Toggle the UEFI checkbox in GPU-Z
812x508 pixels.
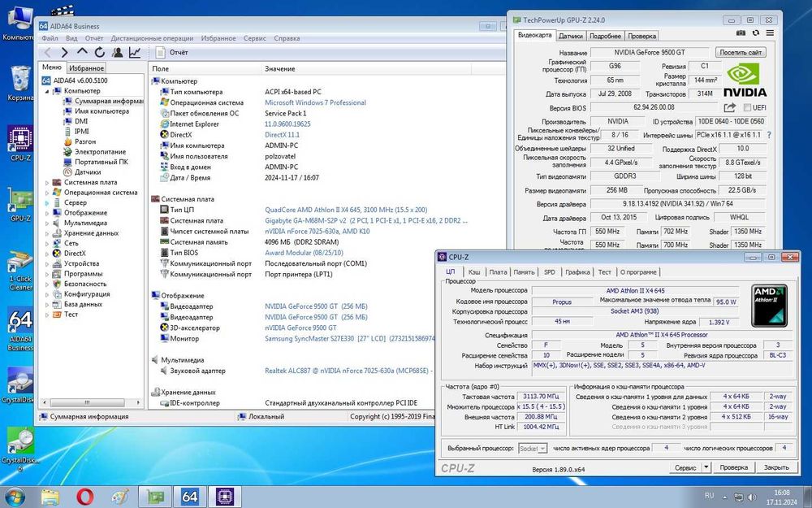click(747, 107)
